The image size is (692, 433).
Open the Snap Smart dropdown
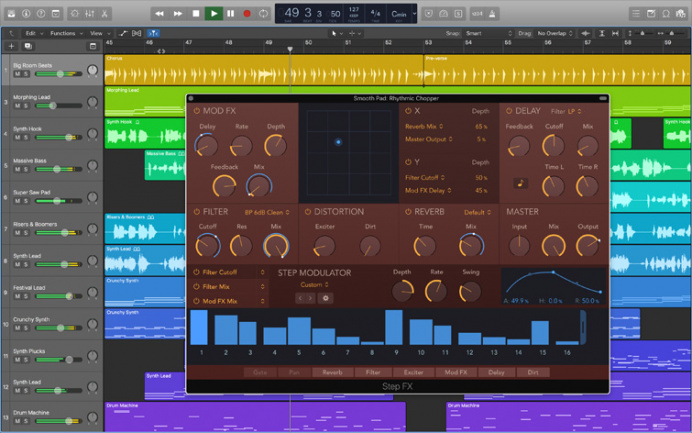point(489,33)
